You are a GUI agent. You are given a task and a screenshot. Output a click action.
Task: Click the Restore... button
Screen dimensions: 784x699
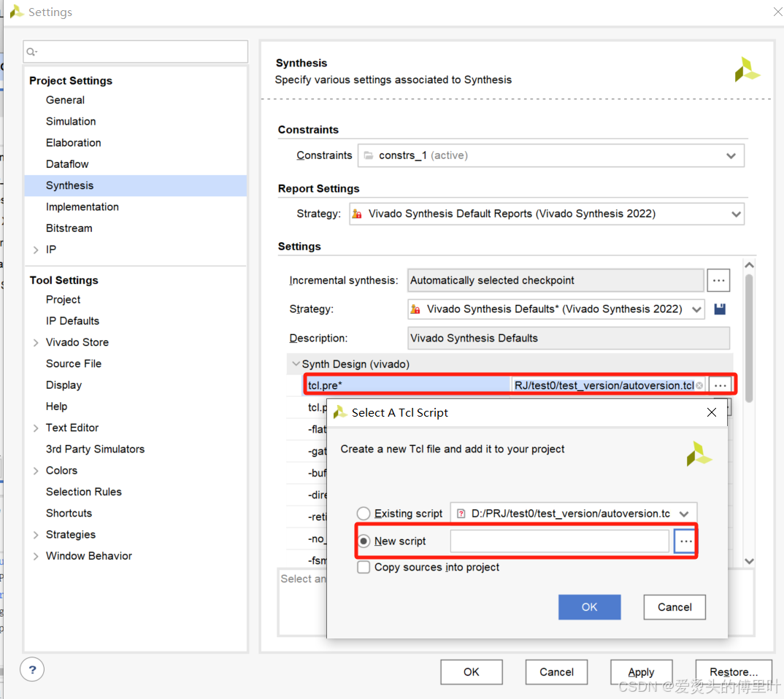[734, 672]
